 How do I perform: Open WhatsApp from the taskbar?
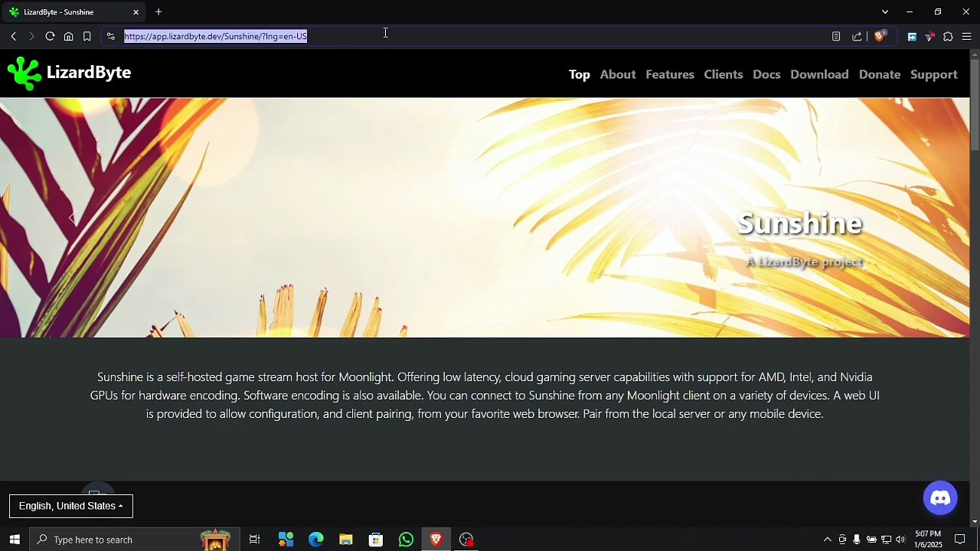click(406, 540)
